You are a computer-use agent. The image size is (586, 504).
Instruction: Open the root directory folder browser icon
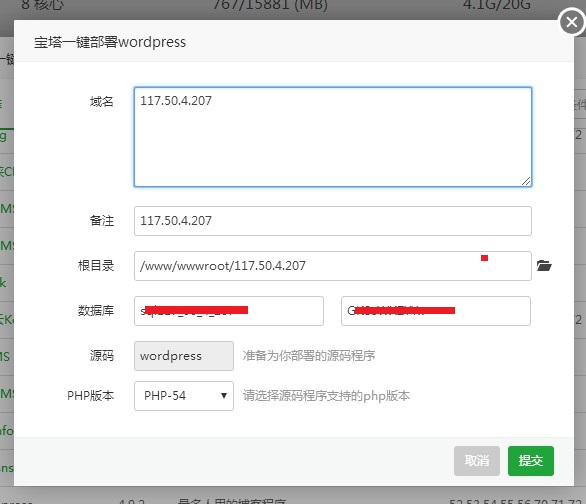[544, 266]
